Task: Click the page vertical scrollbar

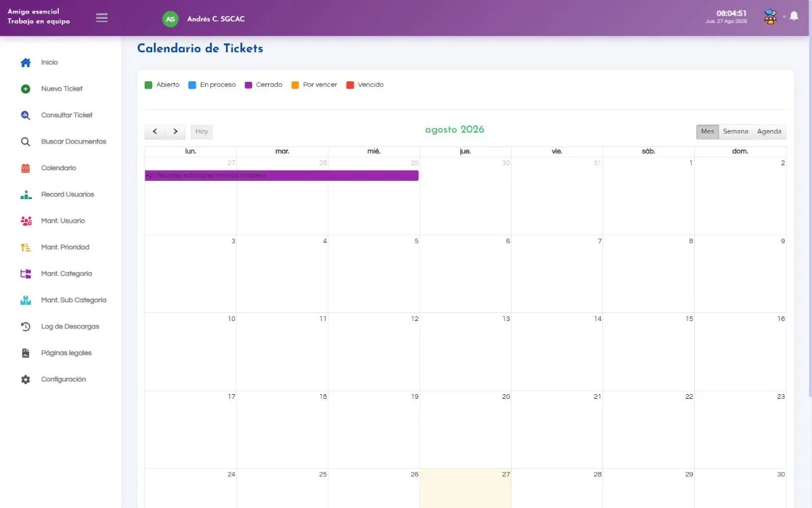Action: point(809,217)
